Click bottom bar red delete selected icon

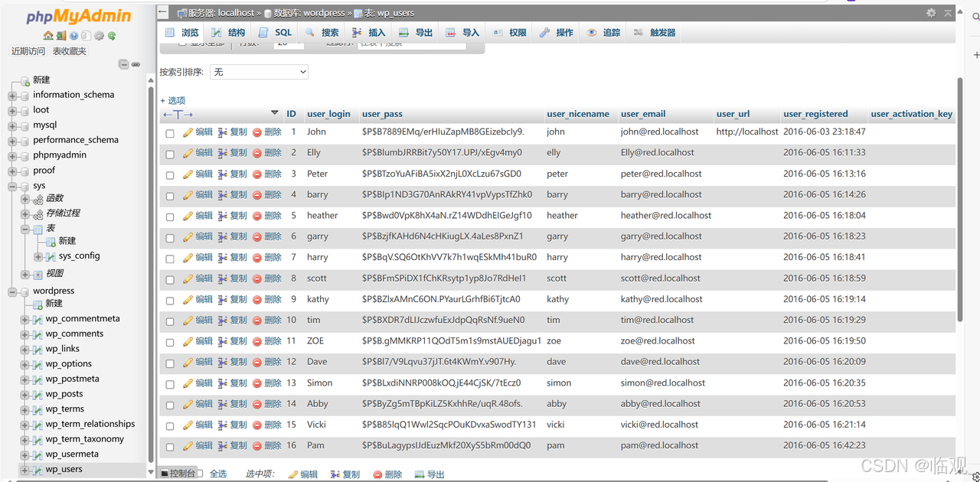(377, 474)
